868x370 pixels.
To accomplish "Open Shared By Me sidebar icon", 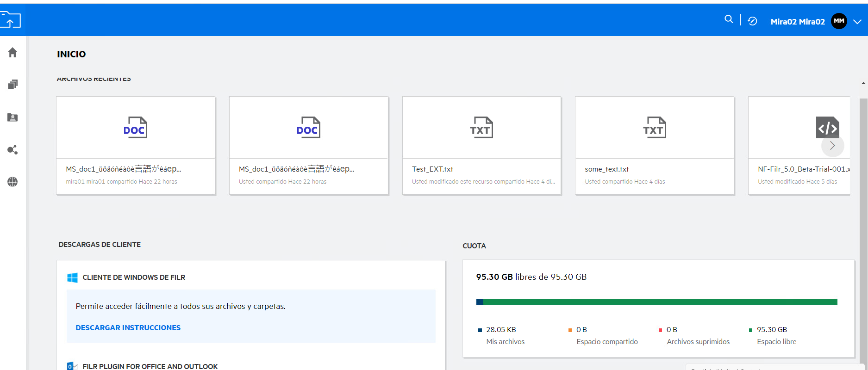I will [12, 150].
